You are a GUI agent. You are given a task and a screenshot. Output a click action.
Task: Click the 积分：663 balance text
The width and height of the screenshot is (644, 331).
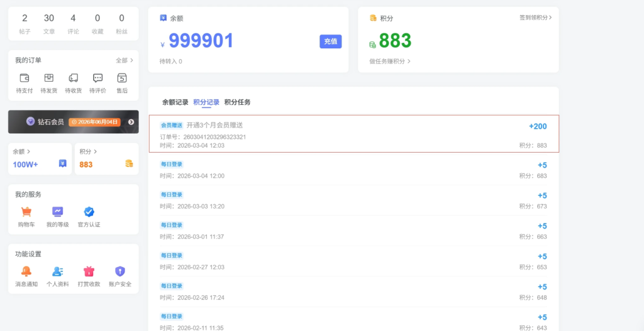pos(533,237)
